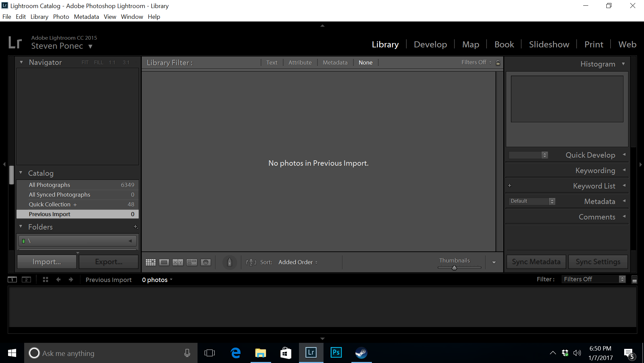Enable Attribute library filter
The height and width of the screenshot is (363, 644).
[x=300, y=63]
